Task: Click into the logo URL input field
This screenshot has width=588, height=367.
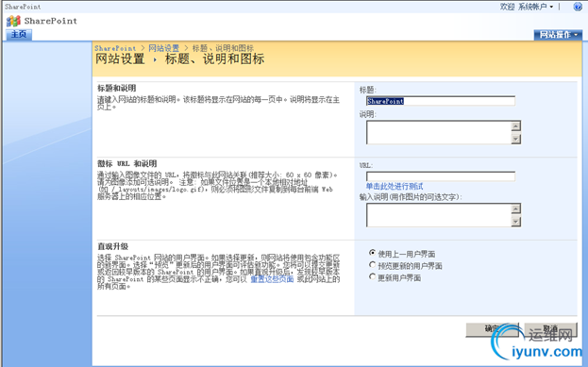Action: coord(441,176)
